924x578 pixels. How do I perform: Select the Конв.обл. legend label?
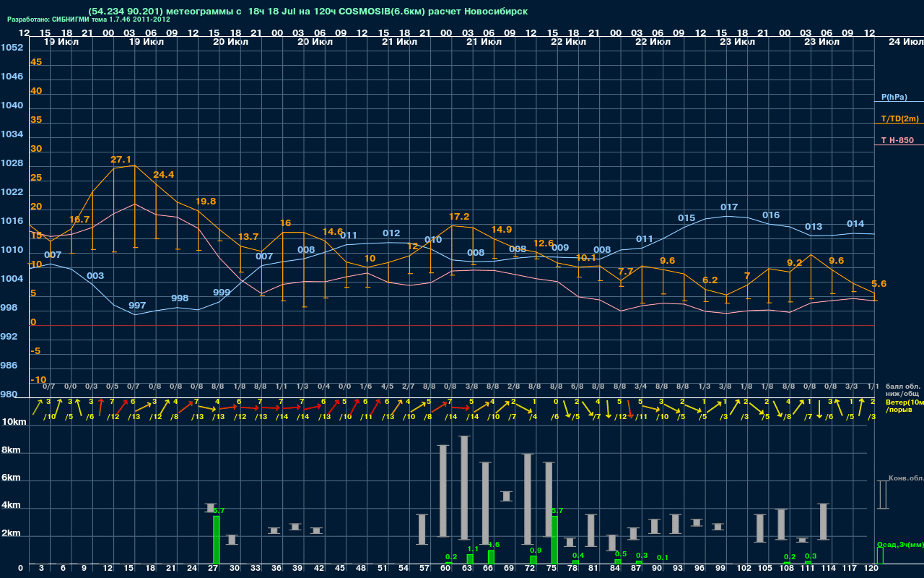906,478
